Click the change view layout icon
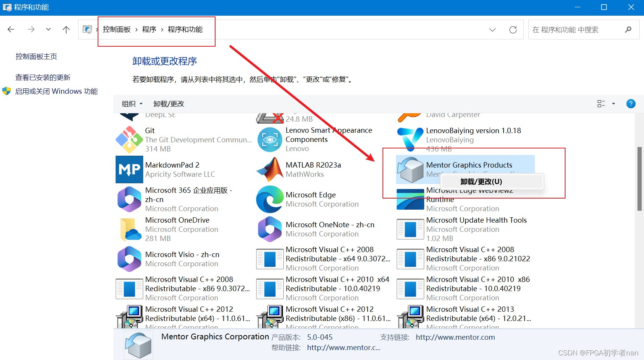Image resolution: width=644 pixels, height=360 pixels. click(x=601, y=104)
